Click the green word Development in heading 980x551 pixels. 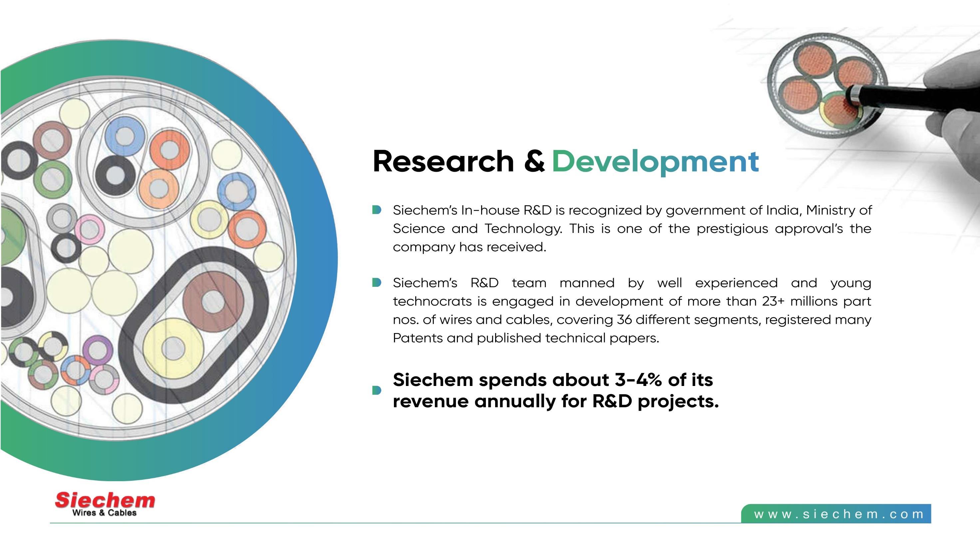(655, 162)
